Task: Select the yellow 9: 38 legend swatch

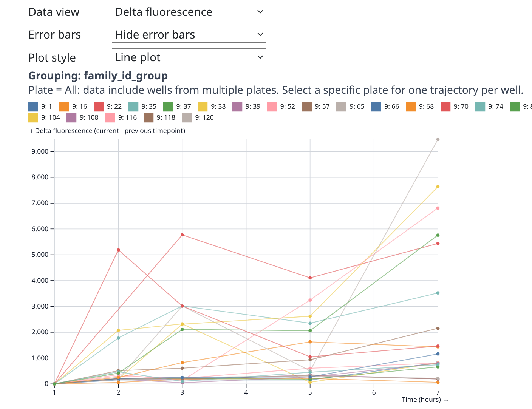Action: pos(203,106)
